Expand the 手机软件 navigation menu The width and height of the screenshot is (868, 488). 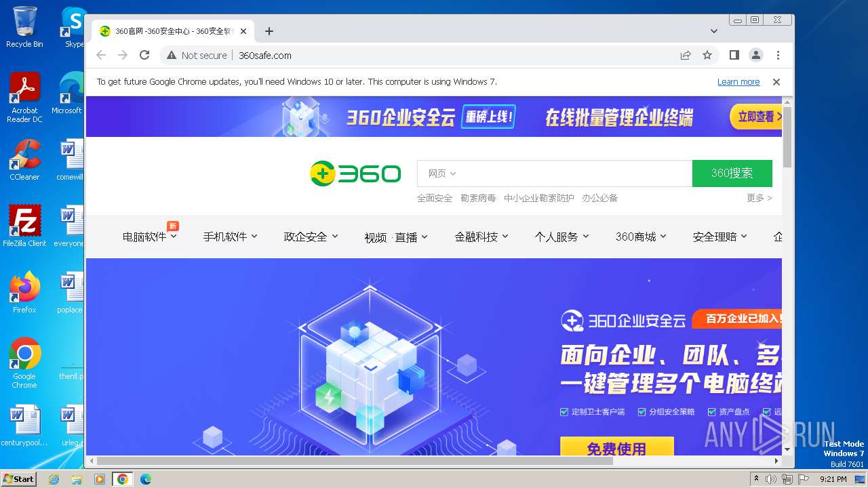231,237
